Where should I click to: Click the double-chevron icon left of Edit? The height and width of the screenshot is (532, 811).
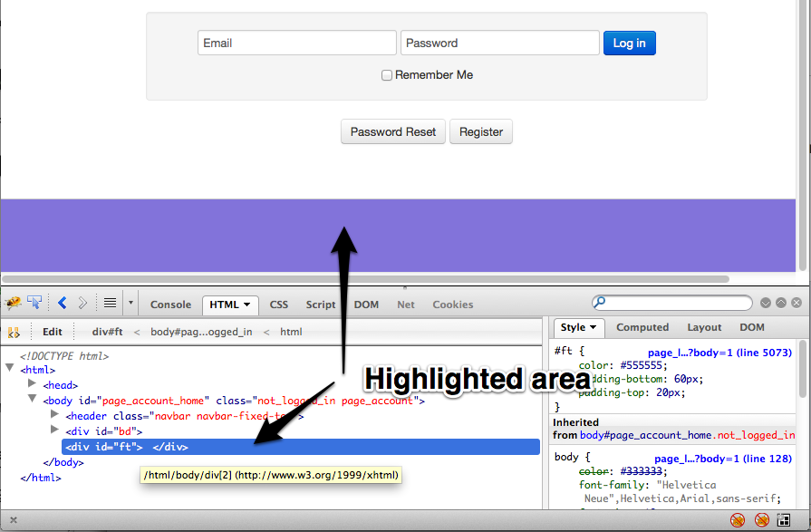coord(14,332)
